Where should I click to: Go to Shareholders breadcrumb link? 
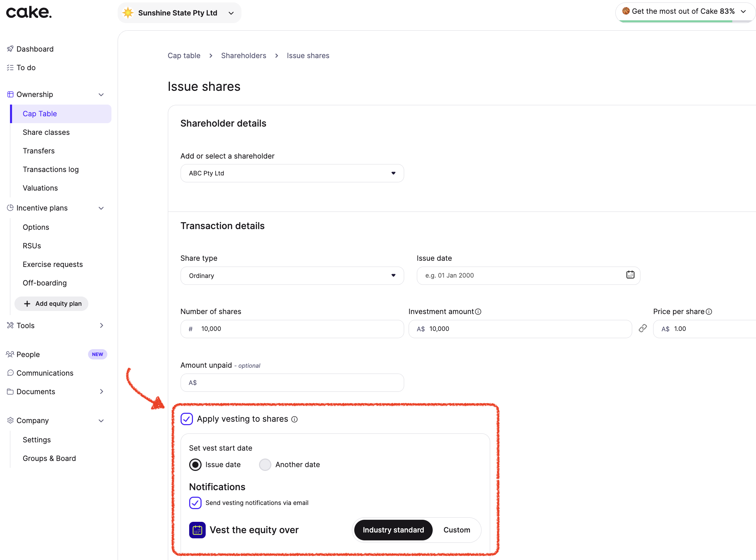244,55
